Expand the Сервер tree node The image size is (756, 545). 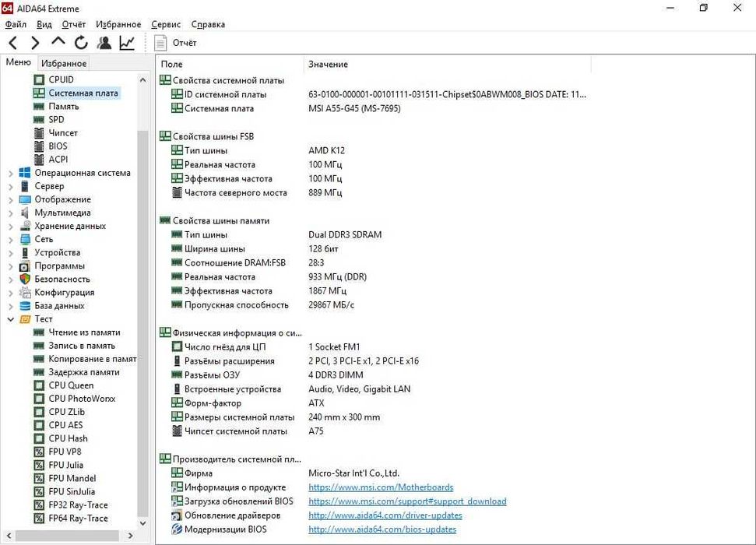pos(11,186)
